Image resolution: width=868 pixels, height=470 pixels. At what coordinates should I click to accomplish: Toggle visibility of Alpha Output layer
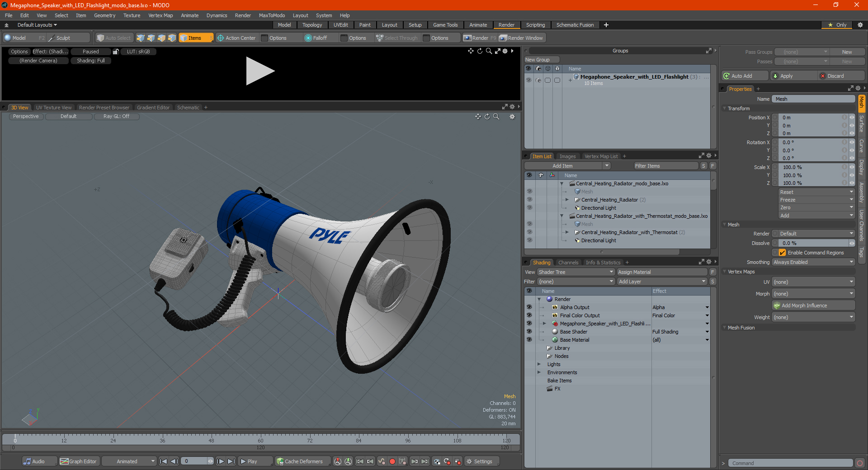529,307
